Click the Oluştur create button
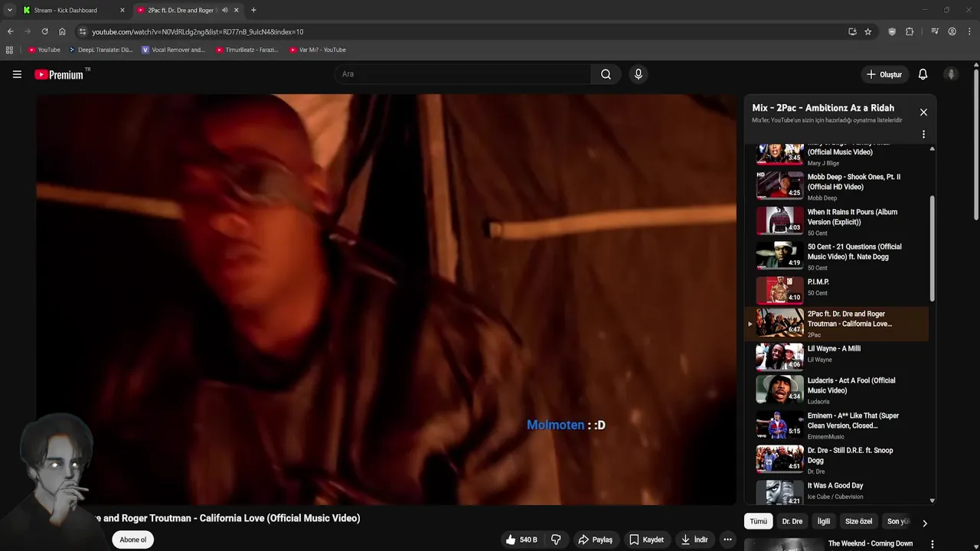980x551 pixels. point(884,74)
